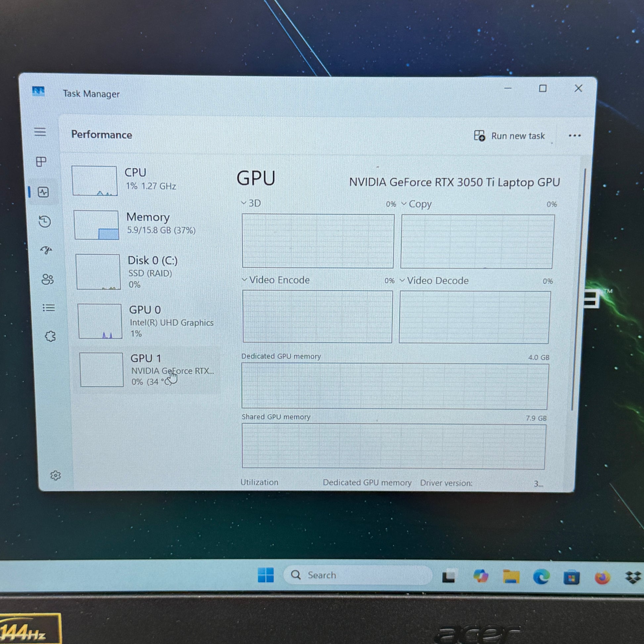This screenshot has width=644, height=644.
Task: Open App history in the sidebar
Action: coord(44,221)
